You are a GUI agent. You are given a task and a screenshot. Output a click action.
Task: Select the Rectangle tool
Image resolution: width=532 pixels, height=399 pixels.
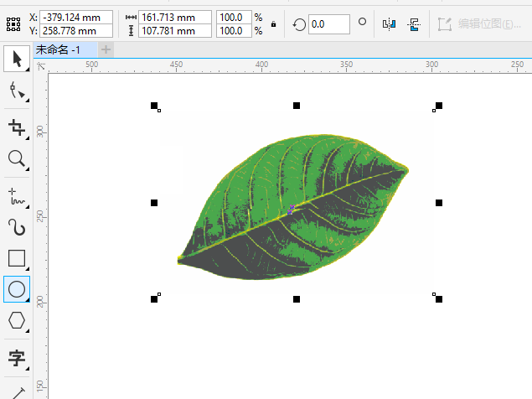point(17,258)
